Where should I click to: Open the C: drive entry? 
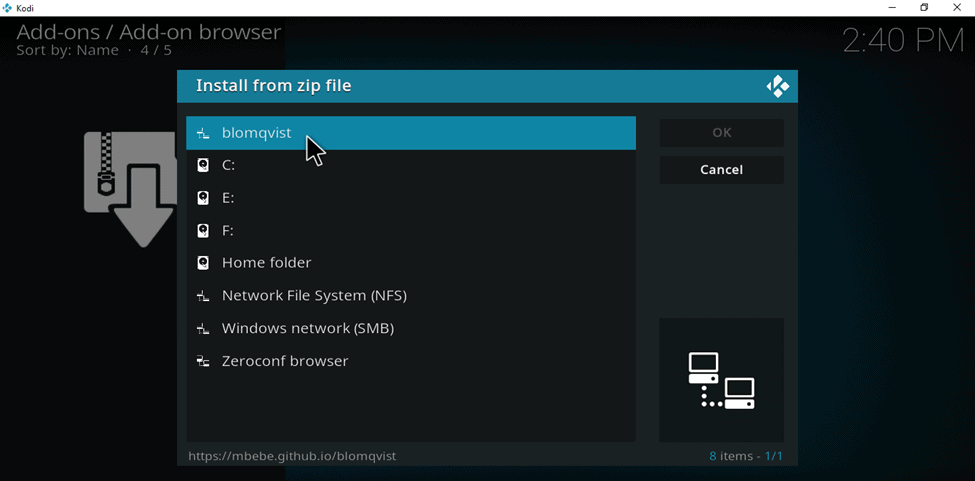coord(411,165)
